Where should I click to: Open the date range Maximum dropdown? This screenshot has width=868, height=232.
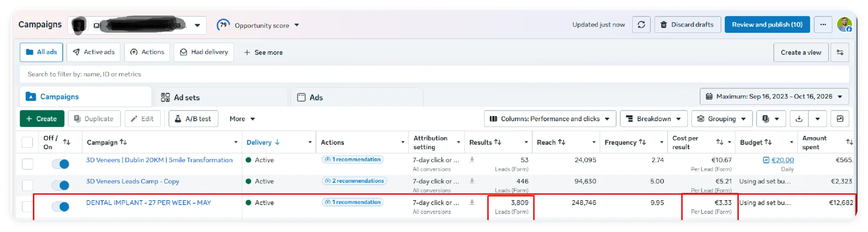(774, 97)
